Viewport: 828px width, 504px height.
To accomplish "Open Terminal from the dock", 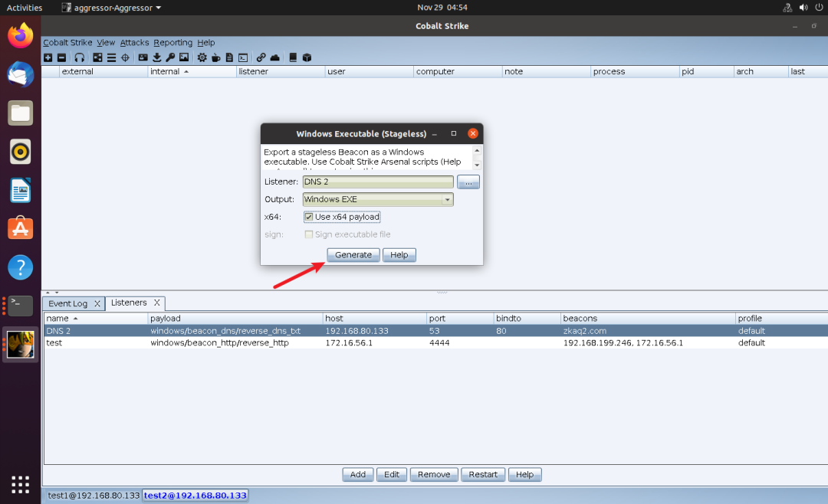I will click(x=21, y=306).
